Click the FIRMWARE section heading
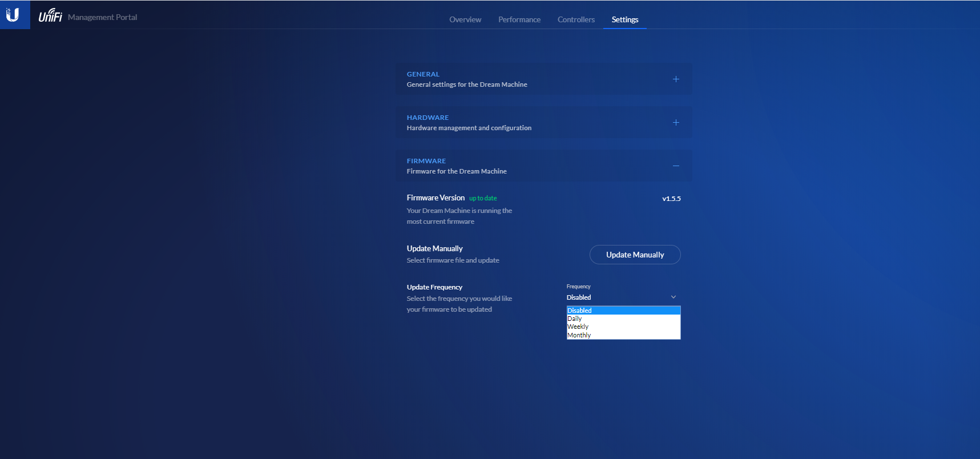The image size is (980, 459). 426,161
